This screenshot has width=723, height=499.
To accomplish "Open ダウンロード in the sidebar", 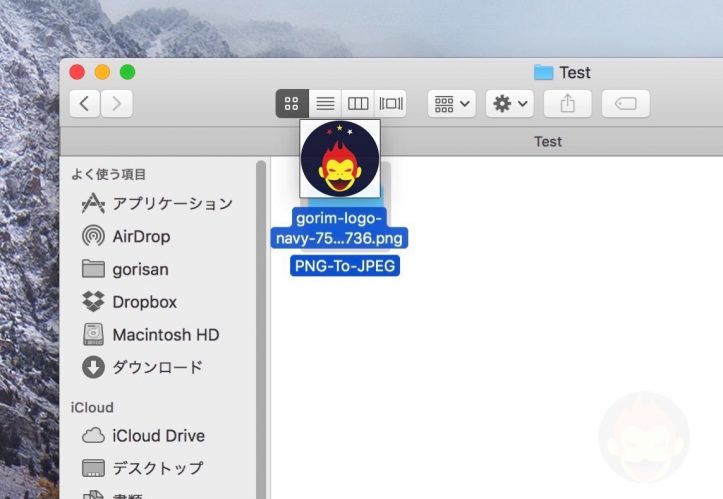I will [157, 367].
